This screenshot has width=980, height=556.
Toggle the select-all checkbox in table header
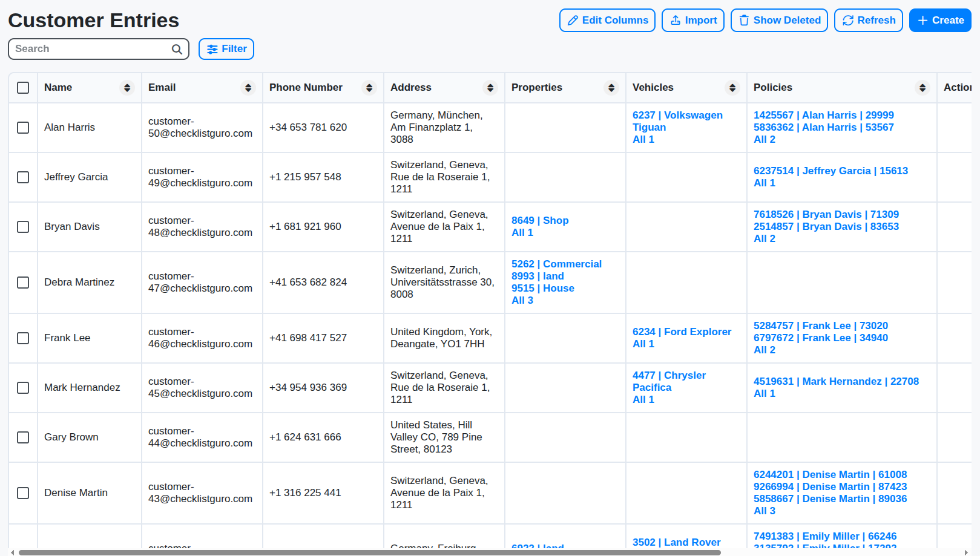click(x=23, y=87)
